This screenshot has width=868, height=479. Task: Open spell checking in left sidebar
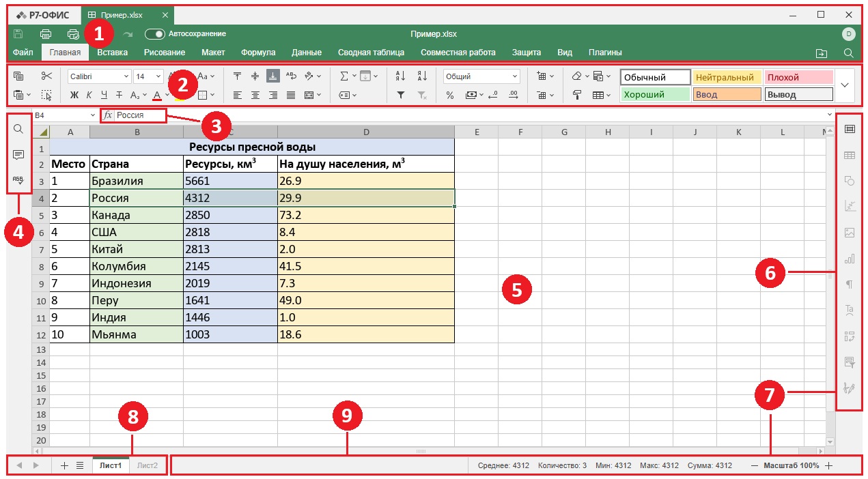(18, 180)
